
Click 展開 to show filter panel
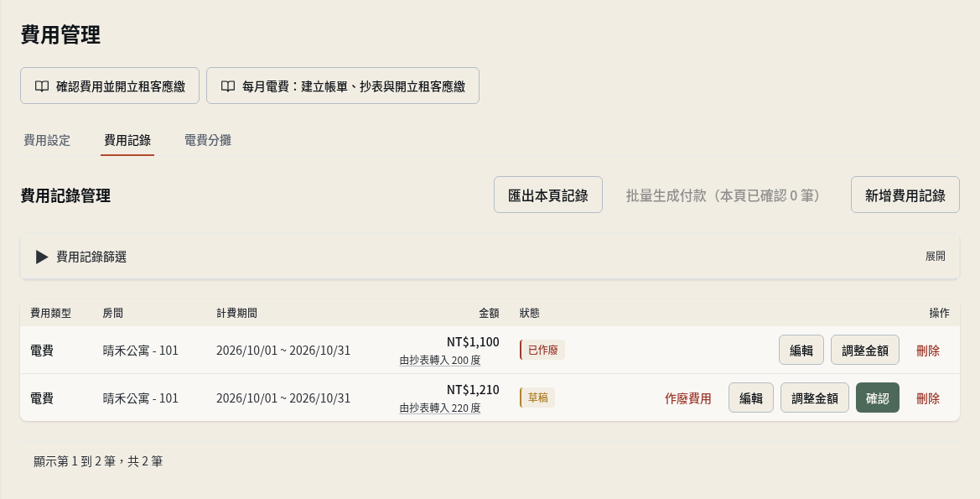[x=935, y=257]
